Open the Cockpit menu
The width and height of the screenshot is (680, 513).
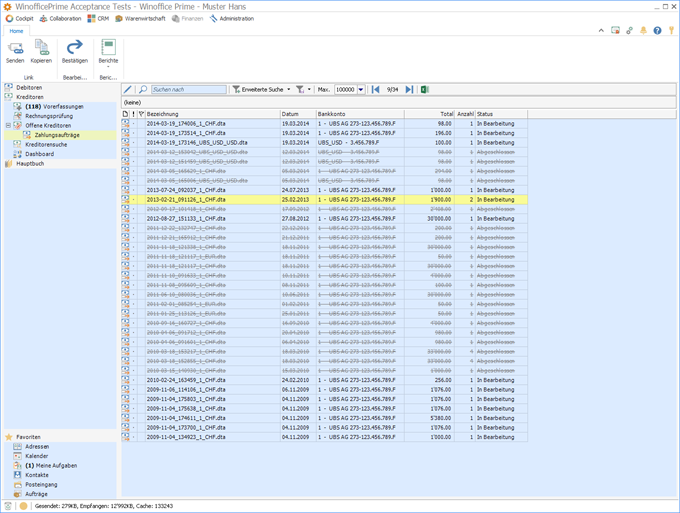coord(19,19)
